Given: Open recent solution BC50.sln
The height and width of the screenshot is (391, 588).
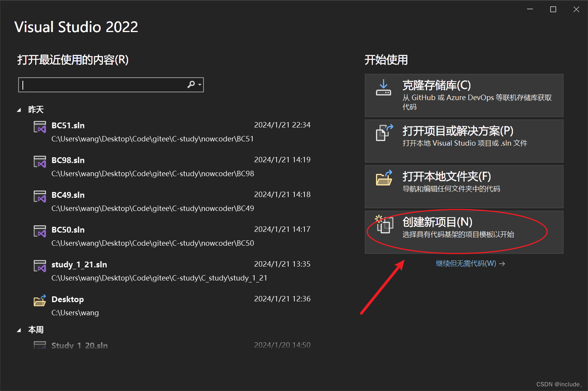Looking at the screenshot, I should (x=172, y=236).
